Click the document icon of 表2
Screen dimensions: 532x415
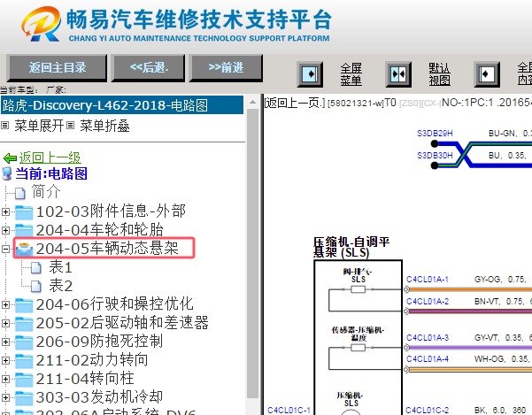(36, 287)
